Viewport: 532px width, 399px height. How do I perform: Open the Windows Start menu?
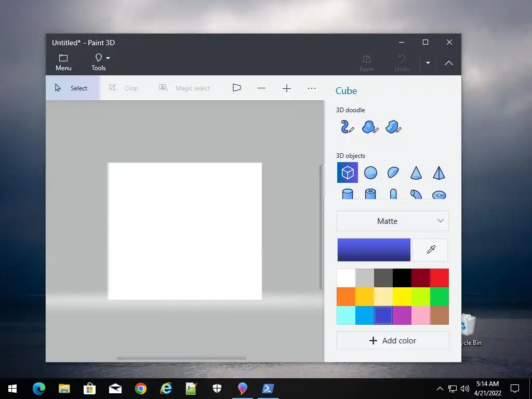(x=12, y=389)
